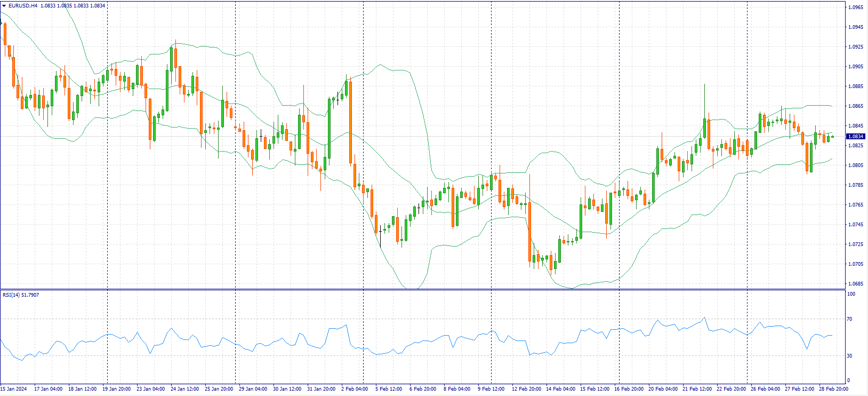Click the 12 Feb 20:00 time label

pyautogui.click(x=526, y=389)
